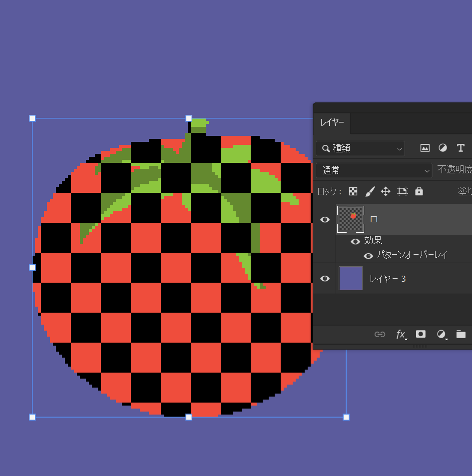The width and height of the screenshot is (472, 476).
Task: Open the 種類 filter type dropdown
Action: (x=362, y=148)
